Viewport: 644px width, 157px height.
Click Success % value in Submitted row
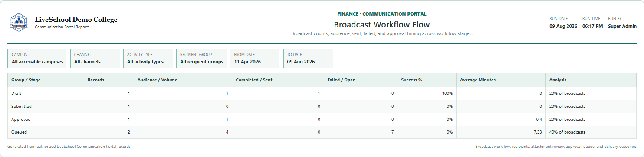(450, 106)
